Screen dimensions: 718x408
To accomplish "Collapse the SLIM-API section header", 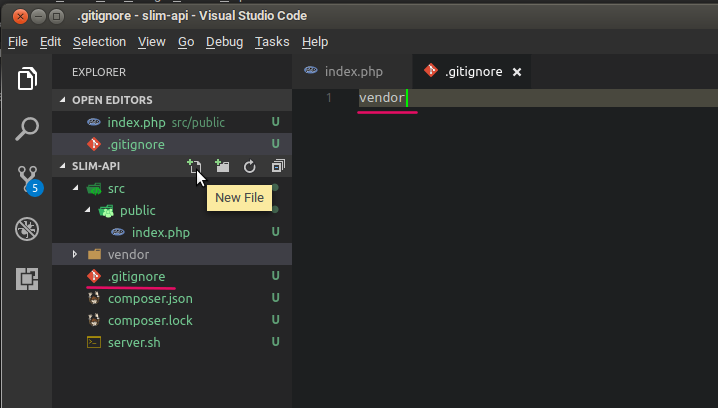I will (64, 166).
